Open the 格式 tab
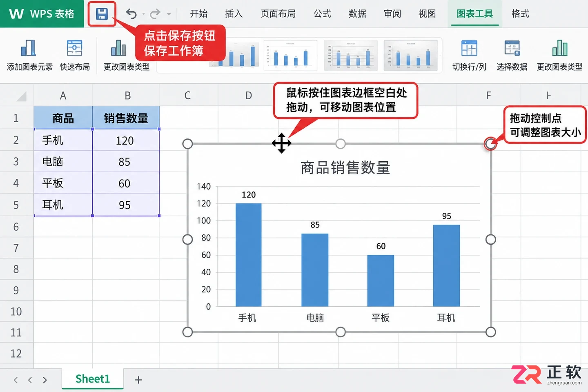588x392 pixels. coord(520,13)
